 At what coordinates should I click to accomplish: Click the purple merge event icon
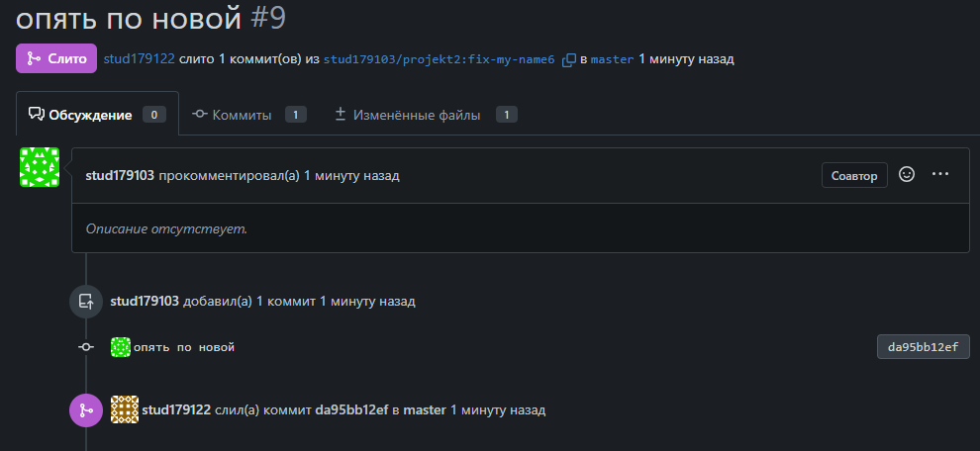(86, 409)
